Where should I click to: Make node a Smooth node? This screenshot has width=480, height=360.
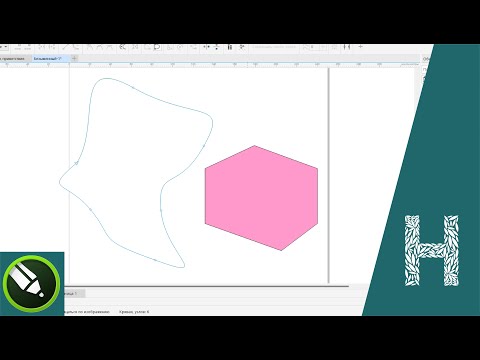[x=99, y=47]
